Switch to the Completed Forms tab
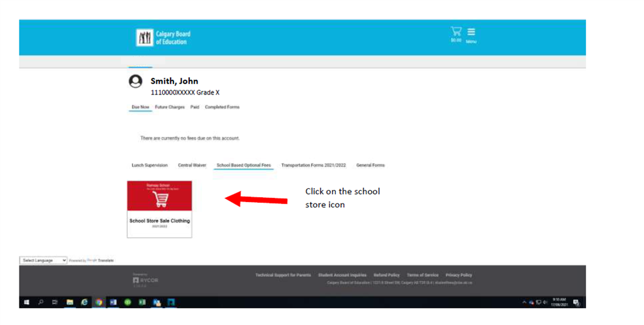This screenshot has width=644, height=325. tap(222, 107)
